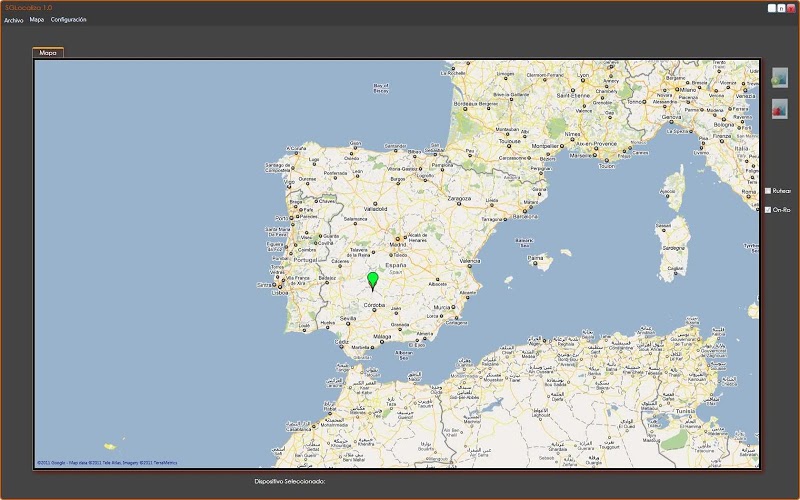This screenshot has width=800, height=500.
Task: Click the Toulouse city label
Action: point(510,141)
